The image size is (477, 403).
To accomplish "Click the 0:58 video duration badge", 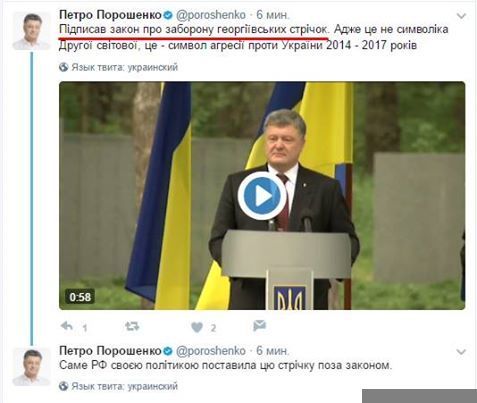I will 80,297.
